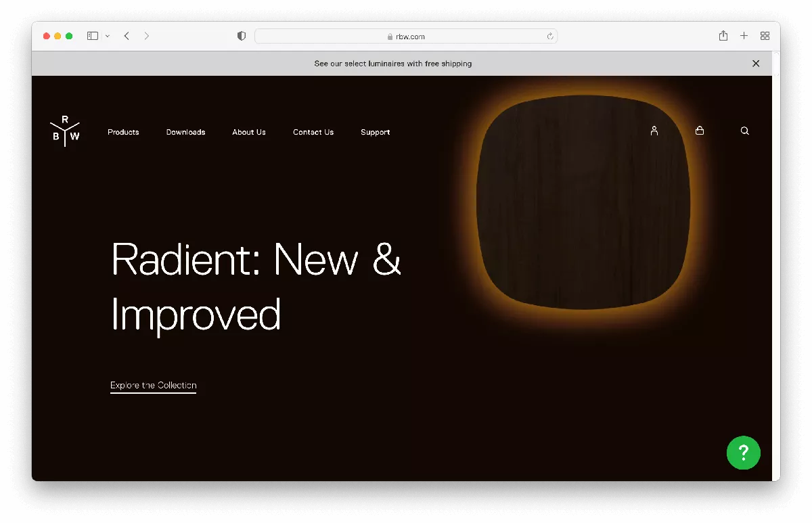Minimize the window with yellow button
This screenshot has height=523, width=812.
pyautogui.click(x=58, y=36)
